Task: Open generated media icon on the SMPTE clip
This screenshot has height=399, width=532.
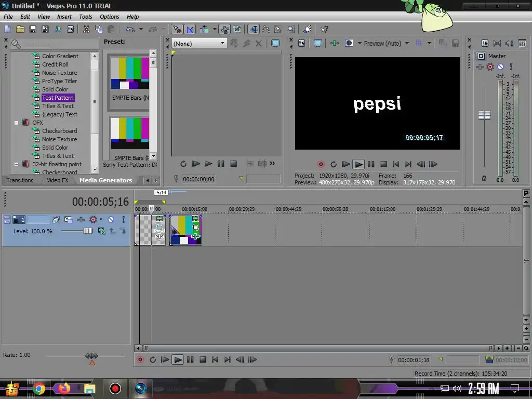Action: tap(195, 219)
